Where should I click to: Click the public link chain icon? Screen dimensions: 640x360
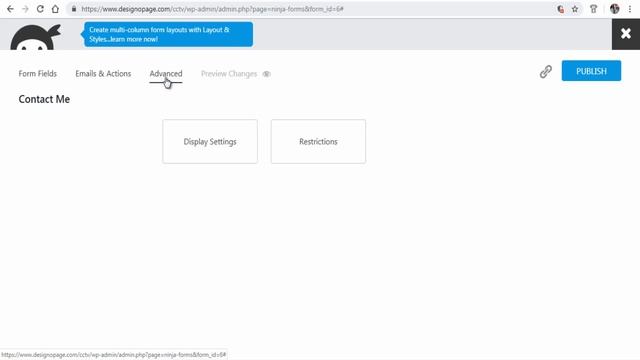tap(546, 71)
